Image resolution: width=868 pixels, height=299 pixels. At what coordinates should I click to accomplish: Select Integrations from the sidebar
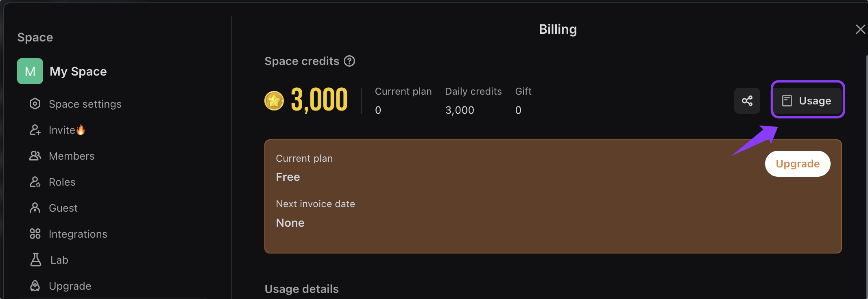pos(78,234)
